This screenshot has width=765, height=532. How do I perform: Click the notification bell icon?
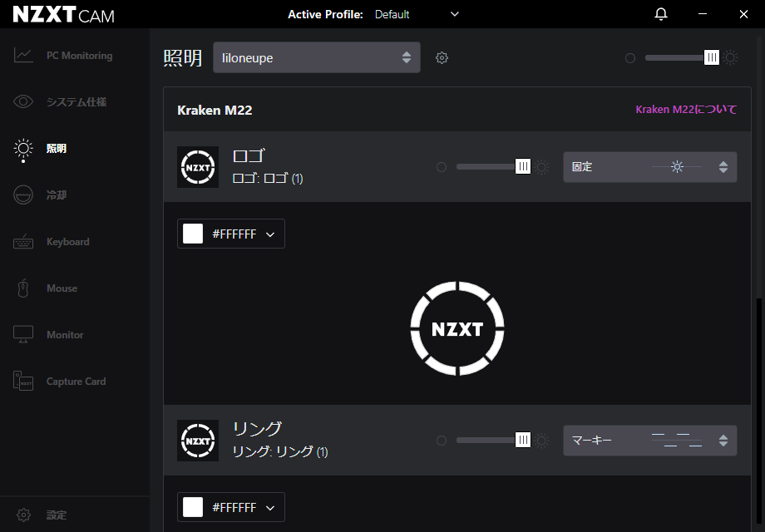(x=661, y=14)
